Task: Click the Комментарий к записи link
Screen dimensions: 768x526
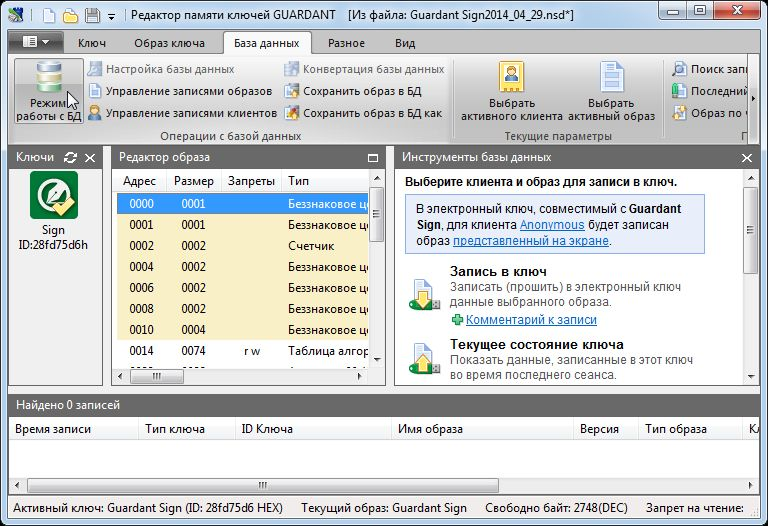Action: click(530, 320)
